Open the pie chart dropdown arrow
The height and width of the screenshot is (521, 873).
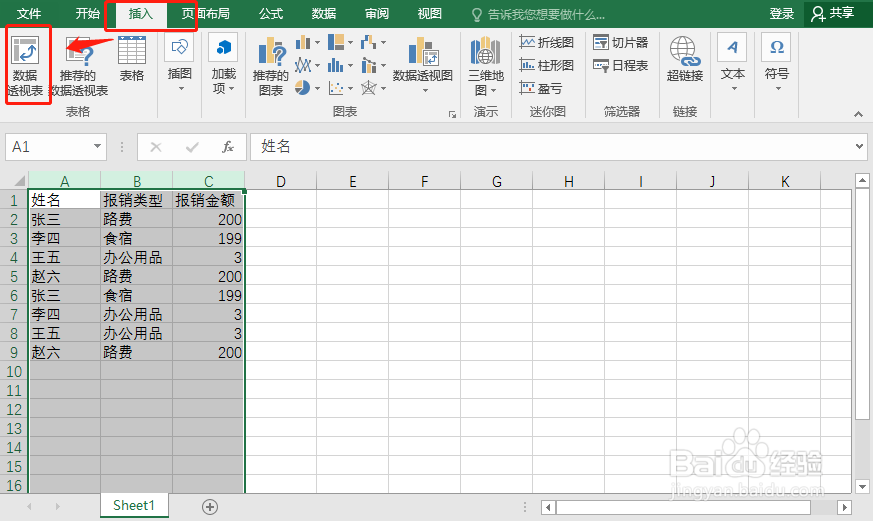coord(317,88)
